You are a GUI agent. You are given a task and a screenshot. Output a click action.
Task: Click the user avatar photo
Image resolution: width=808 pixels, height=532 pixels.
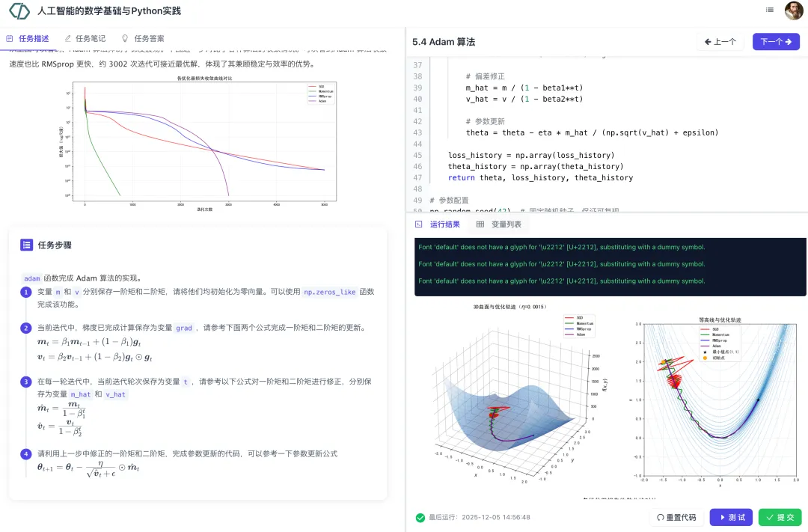pos(793,10)
